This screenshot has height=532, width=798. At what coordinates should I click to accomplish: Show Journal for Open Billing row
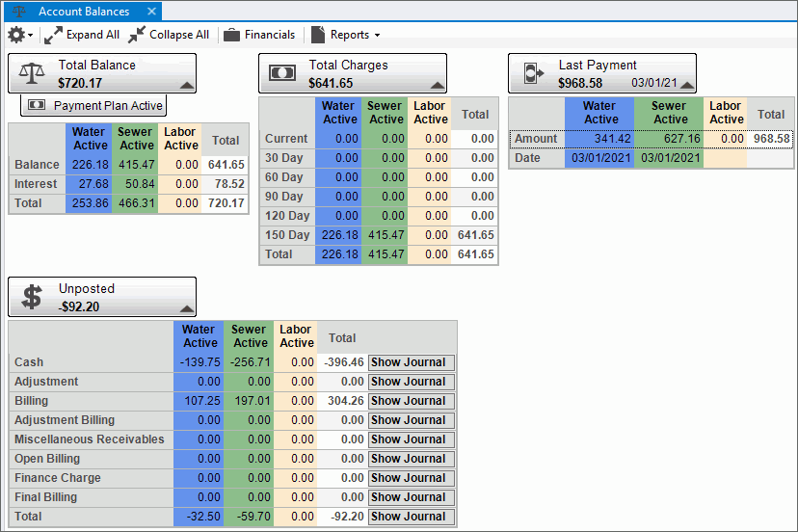point(412,459)
